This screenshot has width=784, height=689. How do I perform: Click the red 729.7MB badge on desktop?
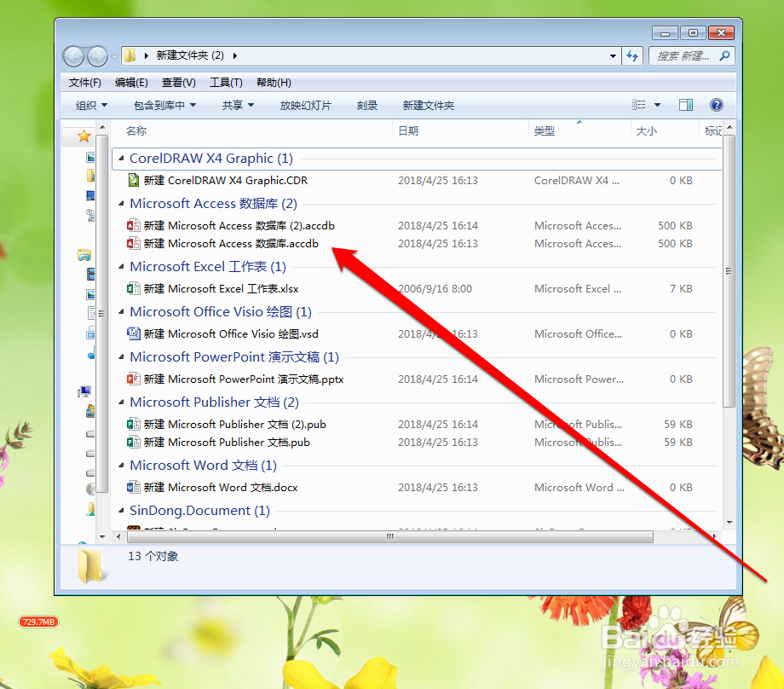click(38, 622)
